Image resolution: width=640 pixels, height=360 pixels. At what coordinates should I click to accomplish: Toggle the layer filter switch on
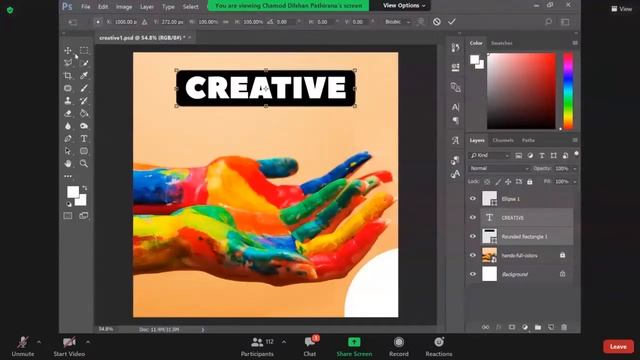[x=576, y=154]
